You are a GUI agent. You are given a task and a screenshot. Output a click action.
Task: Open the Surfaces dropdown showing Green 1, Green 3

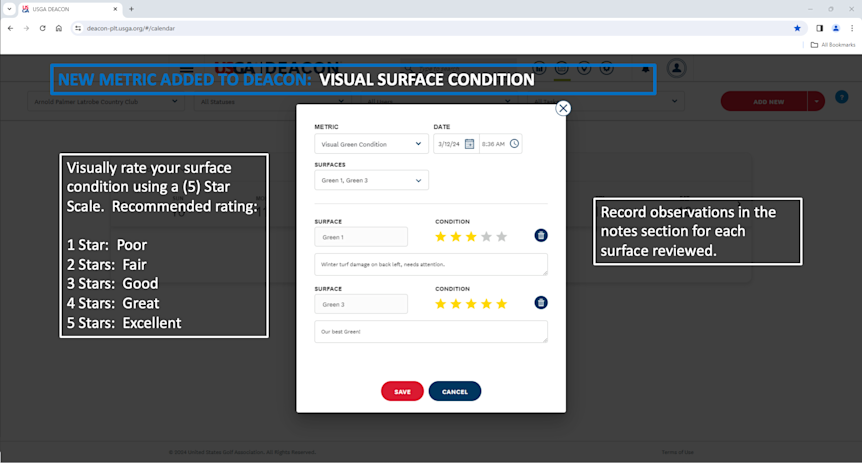(x=371, y=180)
